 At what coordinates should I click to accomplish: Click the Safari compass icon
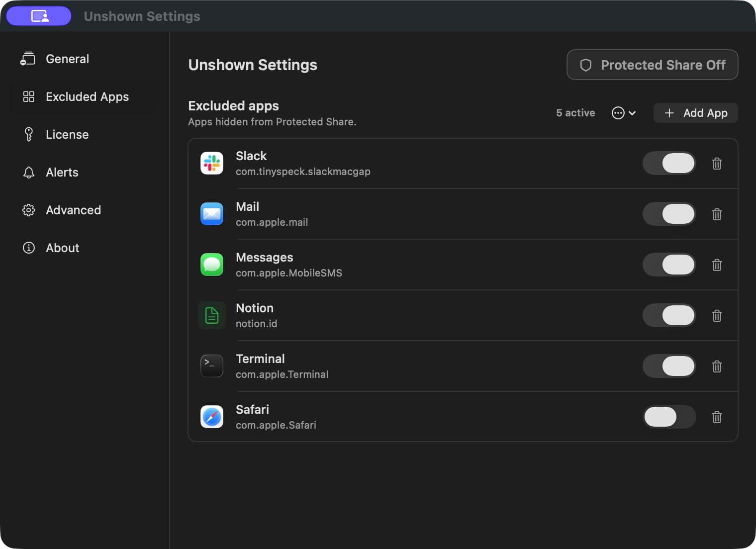point(212,417)
